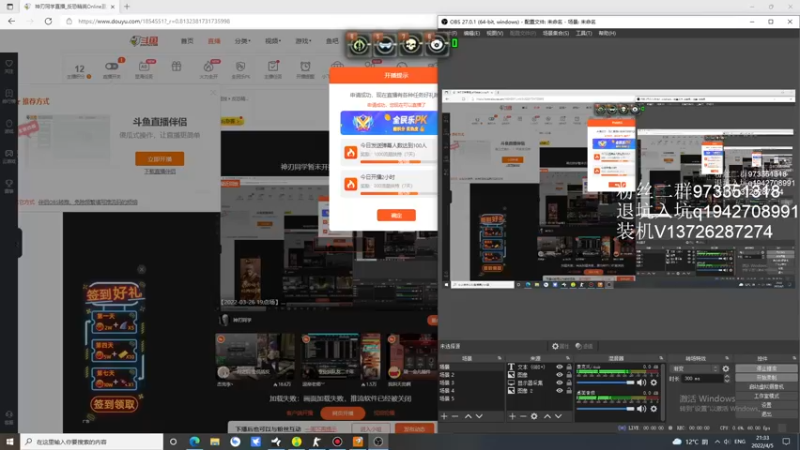Open second mixer channel settings gear
Screen dimensions: 800x450
click(654, 408)
